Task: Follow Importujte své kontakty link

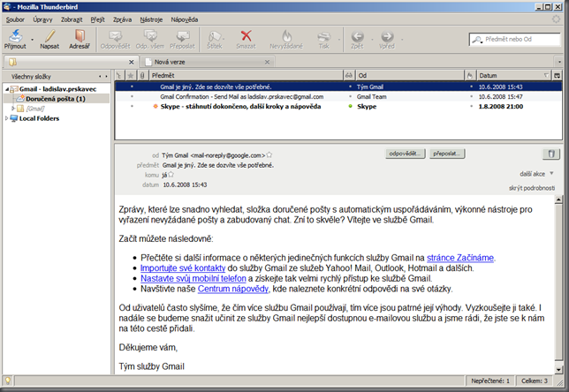Action: point(183,268)
